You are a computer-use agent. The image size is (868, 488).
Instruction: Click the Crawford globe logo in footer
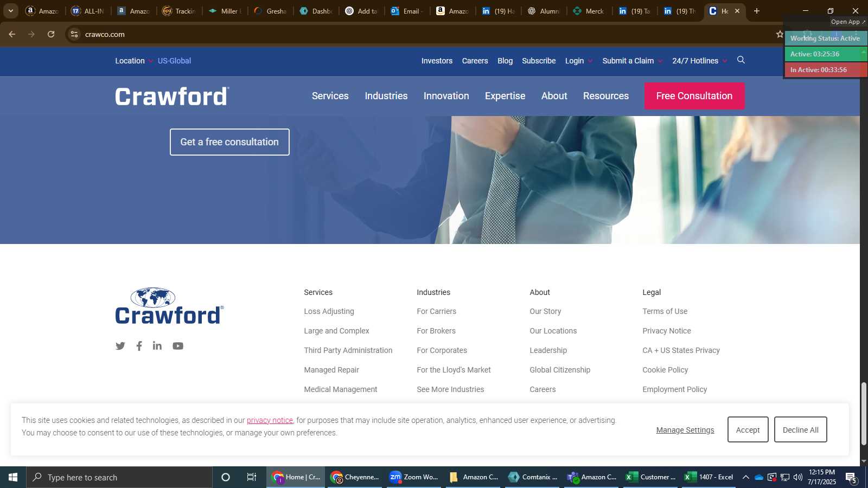tap(169, 306)
